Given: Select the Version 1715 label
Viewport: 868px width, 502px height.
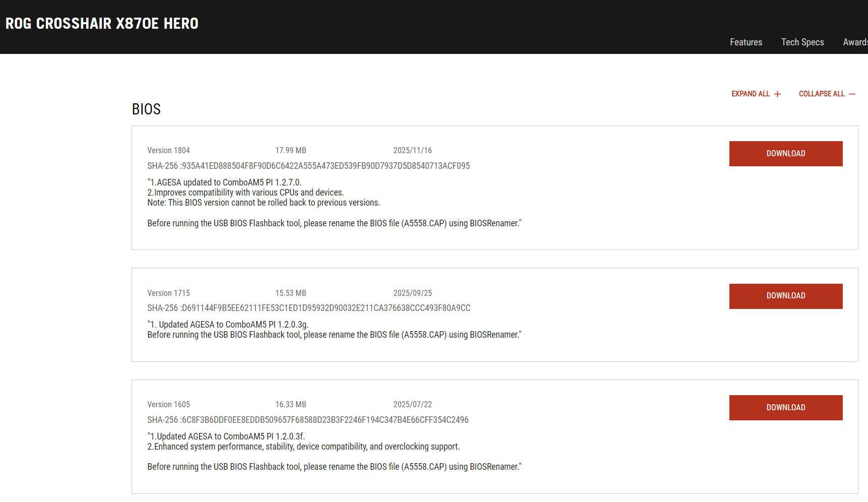Looking at the screenshot, I should coord(168,293).
